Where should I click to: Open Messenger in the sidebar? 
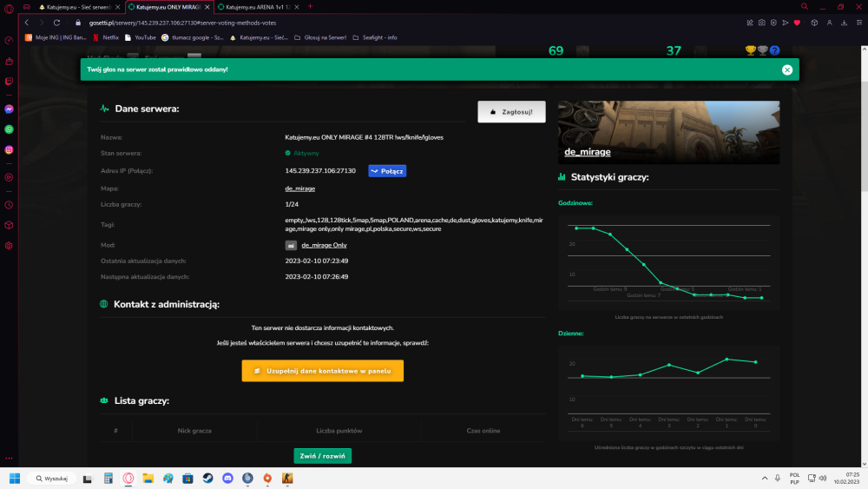pyautogui.click(x=9, y=109)
